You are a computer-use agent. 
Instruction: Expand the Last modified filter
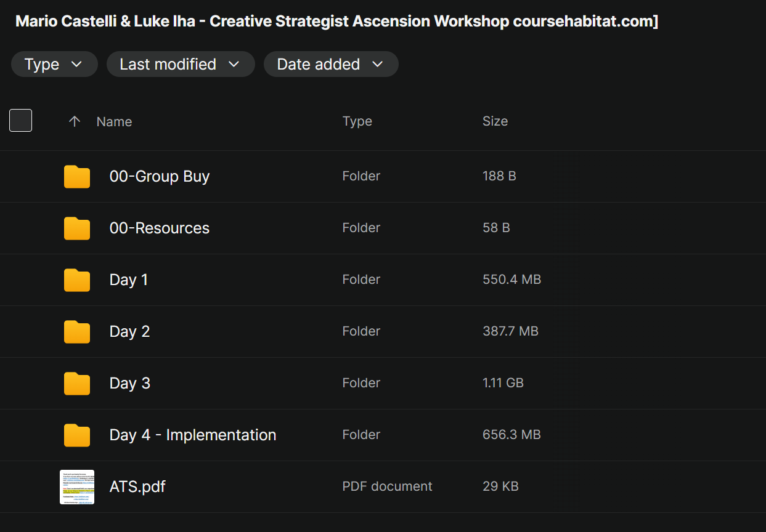[x=180, y=65]
